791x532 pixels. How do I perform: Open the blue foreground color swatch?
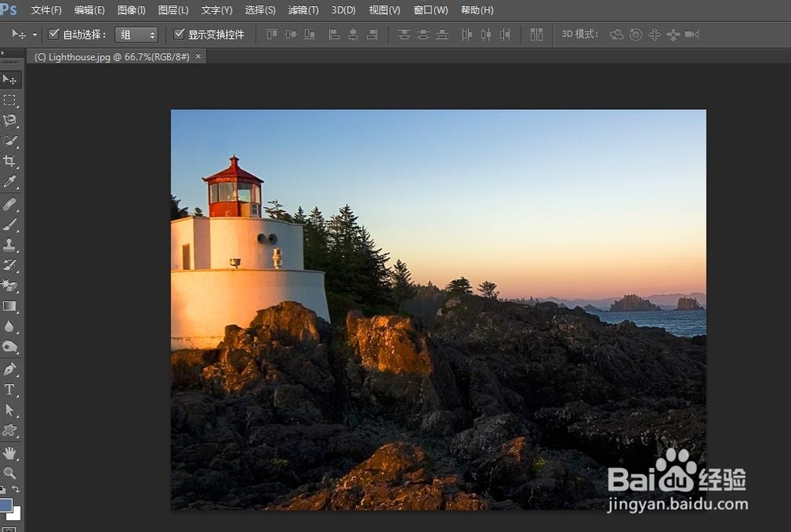(6, 505)
